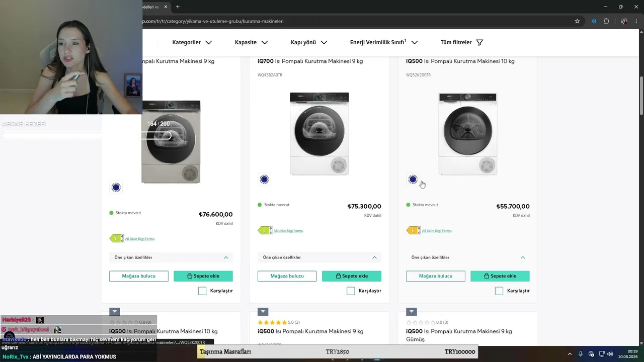Open the Kapı yönü filter dropdown
This screenshot has width=644, height=362.
(x=309, y=42)
